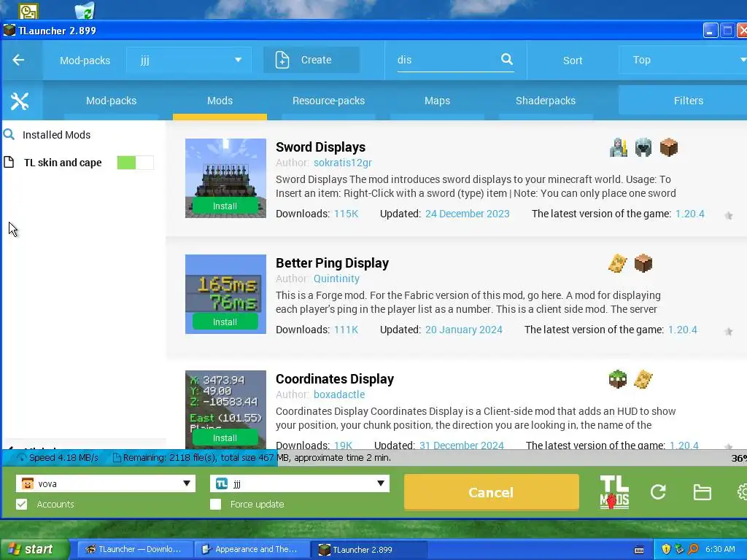Open the recycle bin desktop icon

tap(85, 10)
